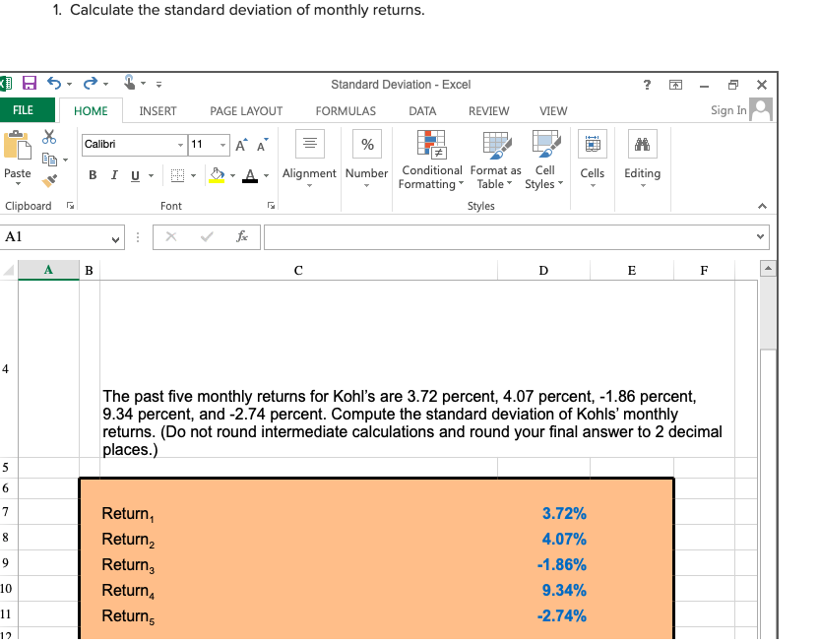Screen dimensions: 819x644
Task: Open Conditional Formatting menu
Action: click(x=431, y=160)
